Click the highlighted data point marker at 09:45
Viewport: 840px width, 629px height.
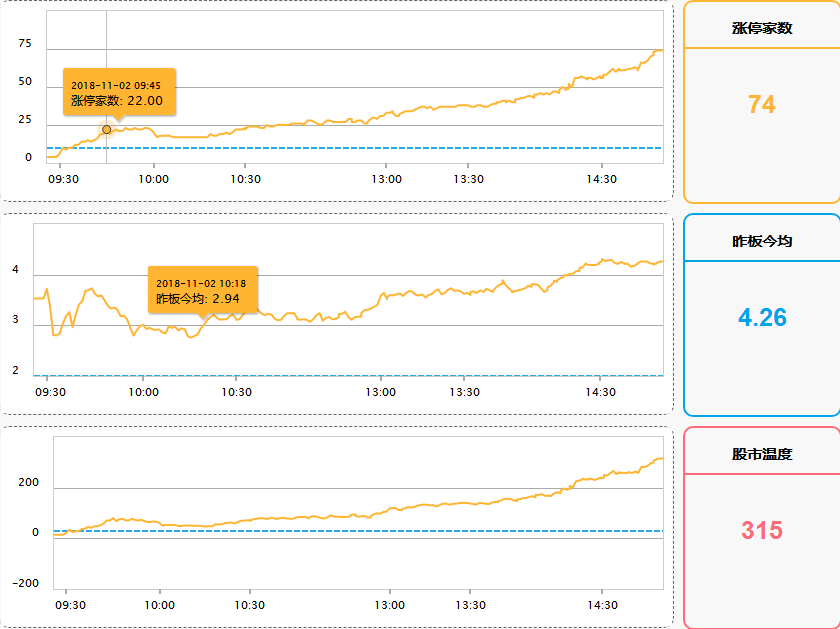click(x=107, y=130)
